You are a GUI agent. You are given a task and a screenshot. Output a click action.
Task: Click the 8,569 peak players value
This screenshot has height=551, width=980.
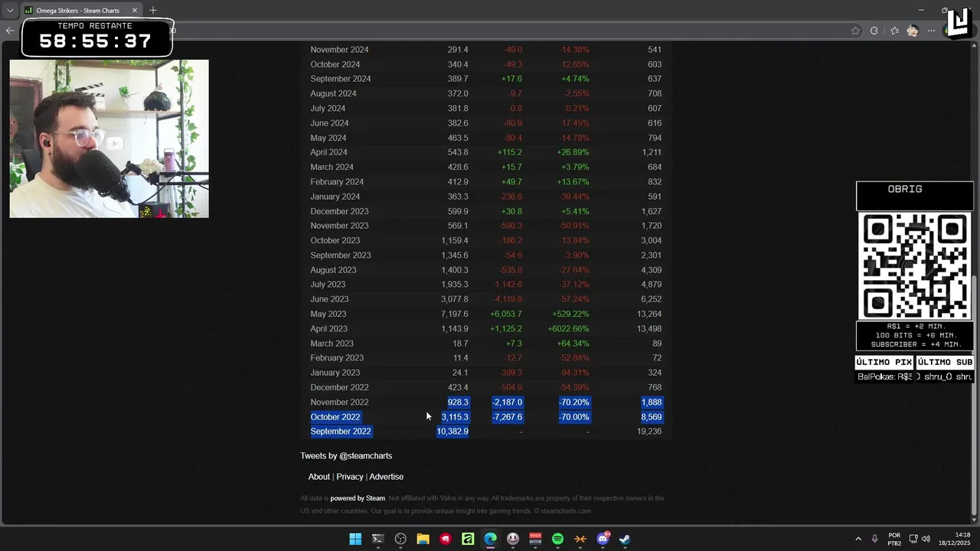pos(652,417)
